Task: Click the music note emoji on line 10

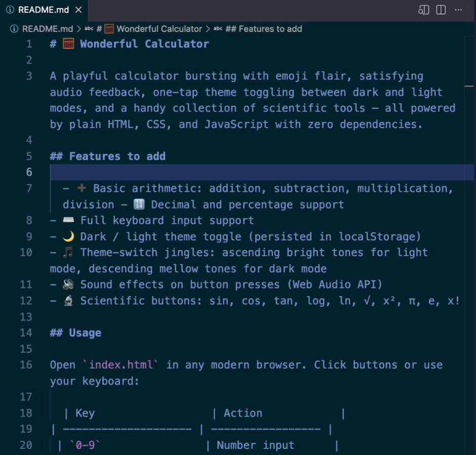Action: (68, 252)
